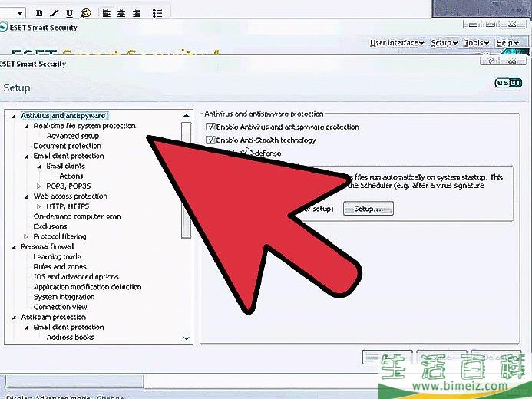Click tree scrollbar down arrow
The width and height of the screenshot is (532, 399).
(187, 338)
